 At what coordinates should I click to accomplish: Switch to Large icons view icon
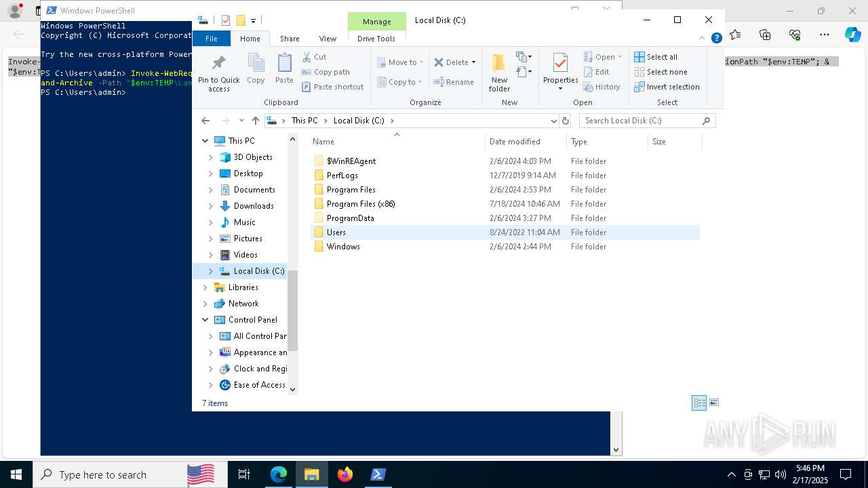click(713, 403)
